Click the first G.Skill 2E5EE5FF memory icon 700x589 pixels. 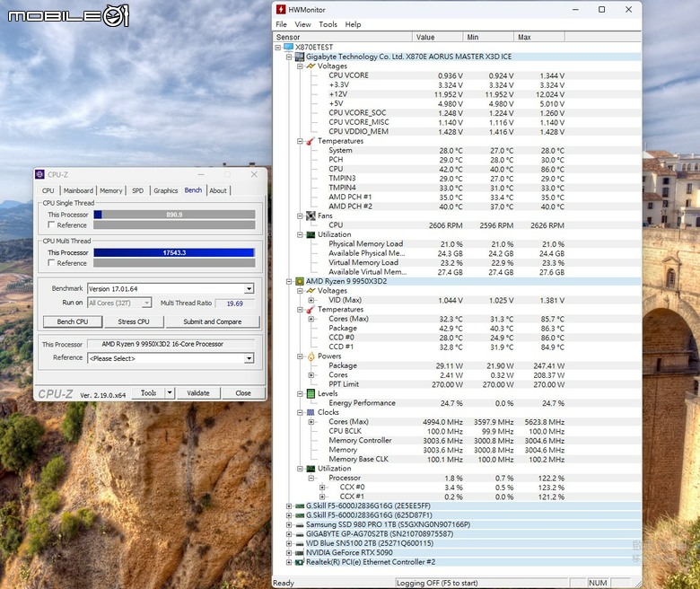[x=300, y=505]
